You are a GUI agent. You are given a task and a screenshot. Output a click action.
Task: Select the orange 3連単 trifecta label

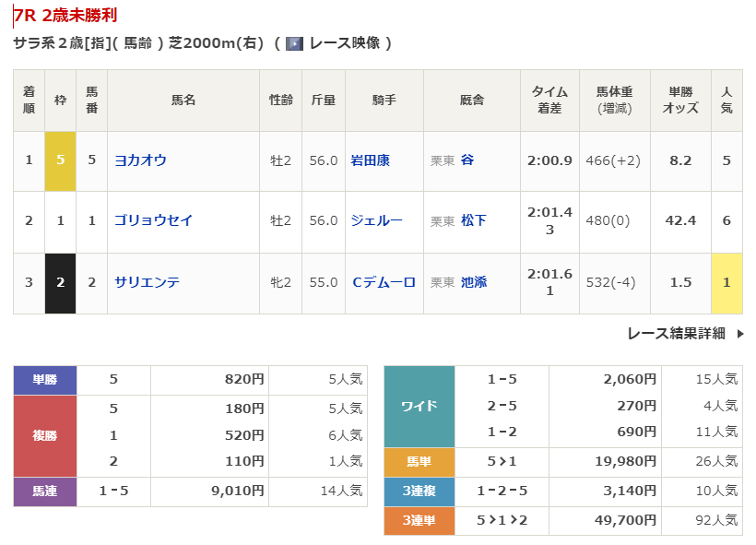tap(419, 521)
